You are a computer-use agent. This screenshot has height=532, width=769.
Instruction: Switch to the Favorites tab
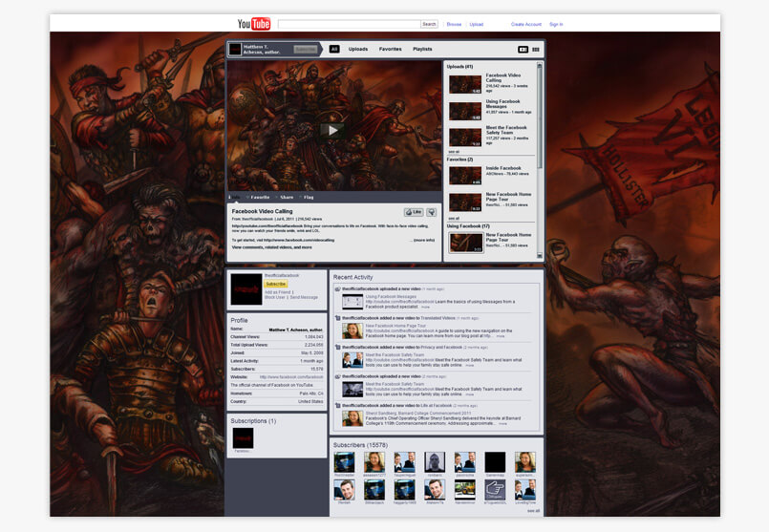391,49
